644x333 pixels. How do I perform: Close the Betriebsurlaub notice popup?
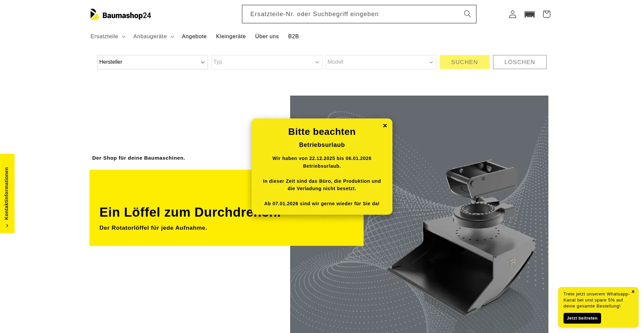(385, 126)
